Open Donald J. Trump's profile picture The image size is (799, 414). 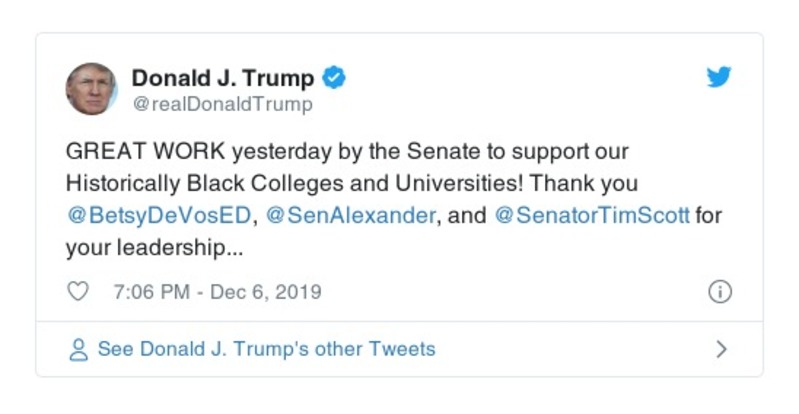tap(91, 88)
